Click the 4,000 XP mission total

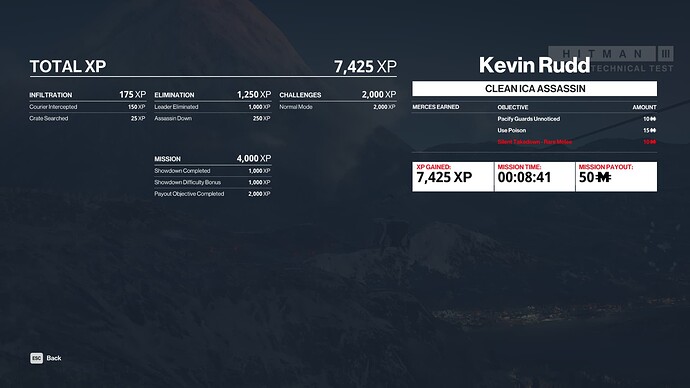click(x=254, y=158)
